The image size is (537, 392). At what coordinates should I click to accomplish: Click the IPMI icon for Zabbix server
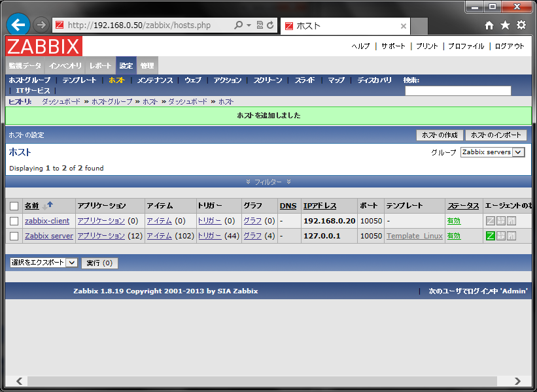[x=511, y=236]
